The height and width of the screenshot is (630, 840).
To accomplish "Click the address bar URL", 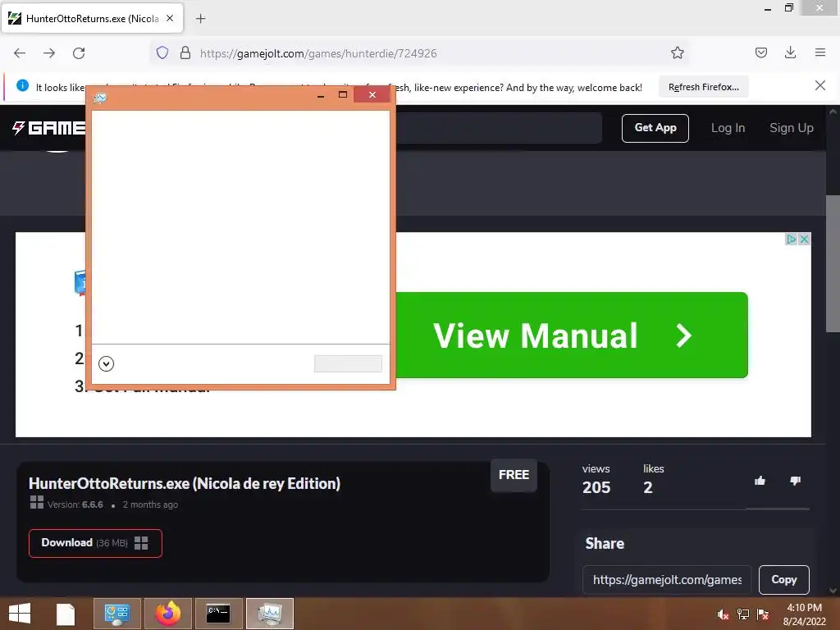I will click(318, 53).
